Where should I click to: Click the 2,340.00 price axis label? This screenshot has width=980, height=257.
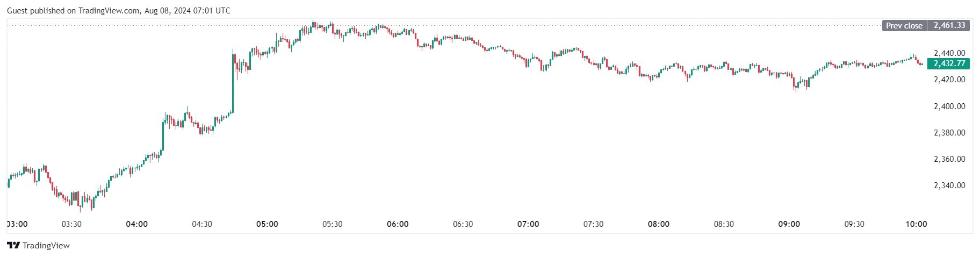click(x=949, y=185)
